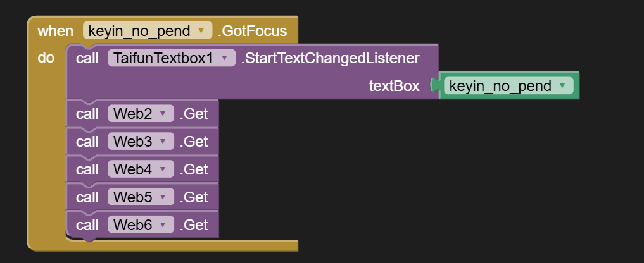Expand the Web3 component selector

[163, 142]
